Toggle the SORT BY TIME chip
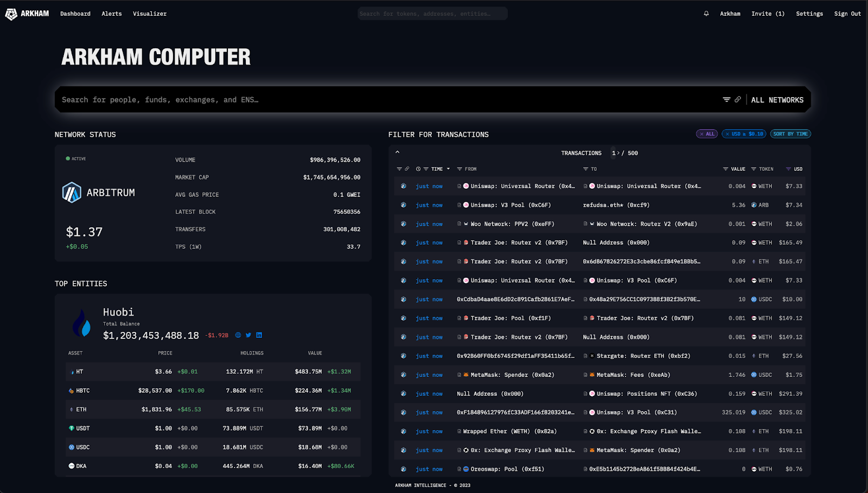The image size is (868, 493). click(790, 134)
